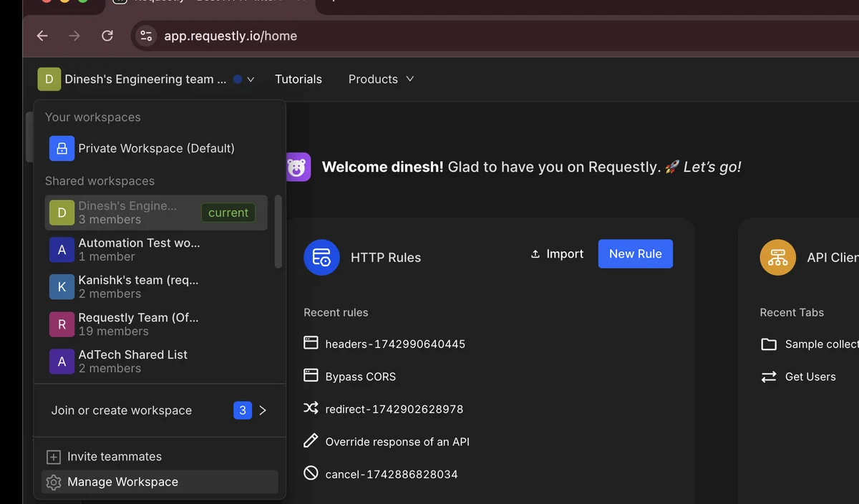Open site information icon in address bar
The height and width of the screenshot is (504, 859).
point(146,36)
